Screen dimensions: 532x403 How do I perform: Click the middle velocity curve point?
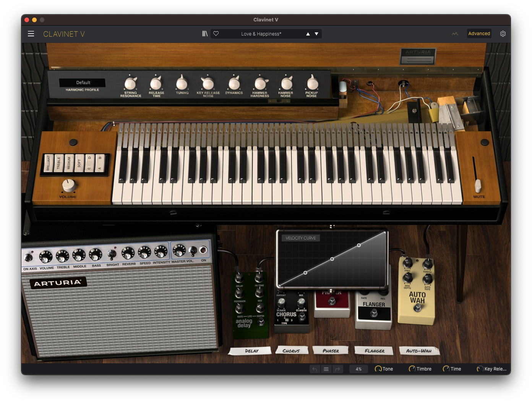(332, 259)
